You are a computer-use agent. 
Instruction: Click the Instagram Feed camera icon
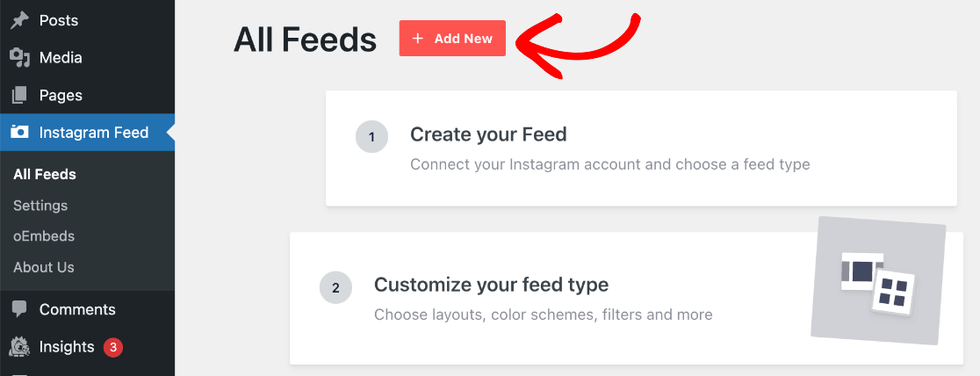click(19, 133)
